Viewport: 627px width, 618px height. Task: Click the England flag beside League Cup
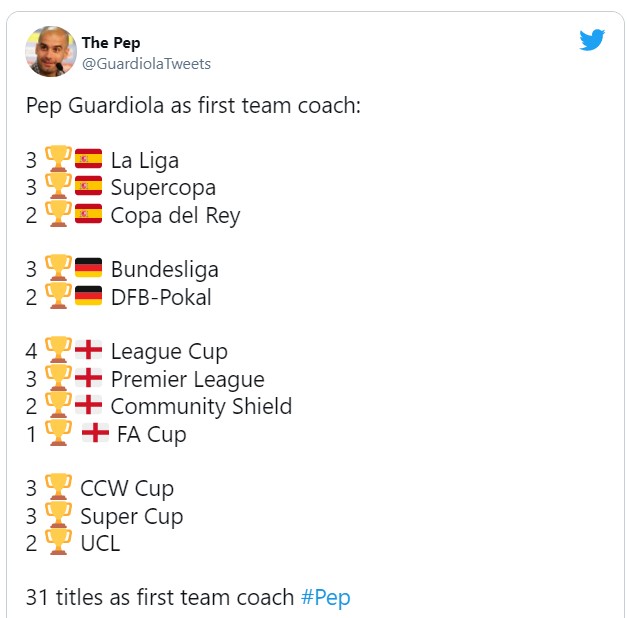pos(89,351)
